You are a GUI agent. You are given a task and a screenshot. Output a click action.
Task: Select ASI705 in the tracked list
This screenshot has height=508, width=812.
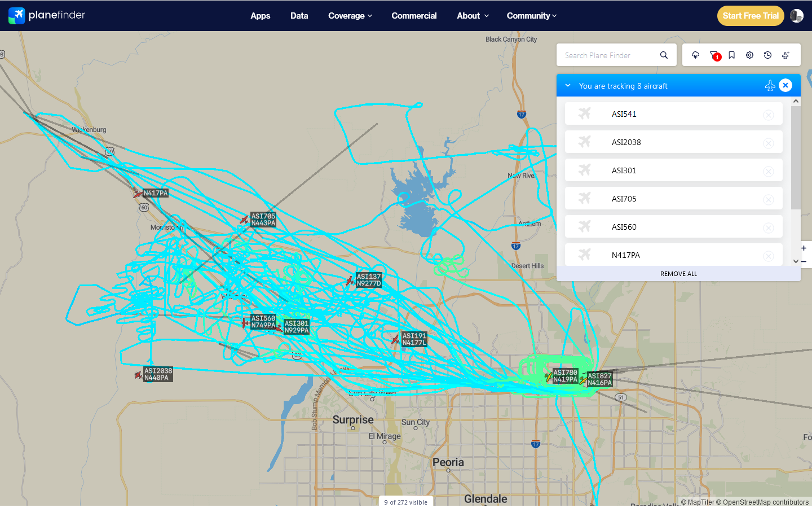coord(674,198)
